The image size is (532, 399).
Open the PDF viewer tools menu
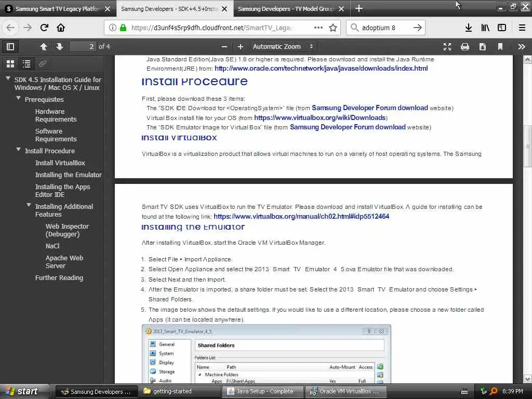(x=522, y=46)
